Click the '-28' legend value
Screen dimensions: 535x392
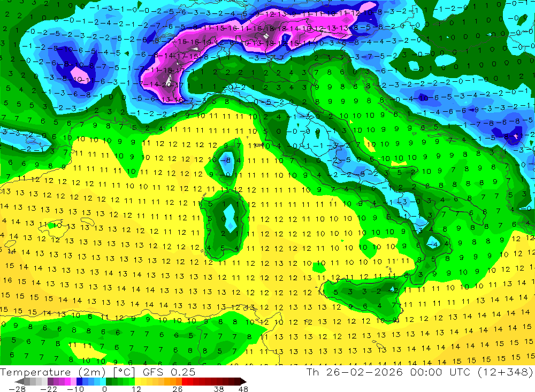click(17, 389)
